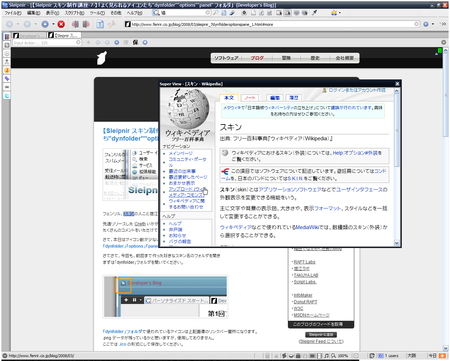This screenshot has width=450, height=361.
Task: Click the 1 users indicator in status bar
Action: [x=389, y=356]
